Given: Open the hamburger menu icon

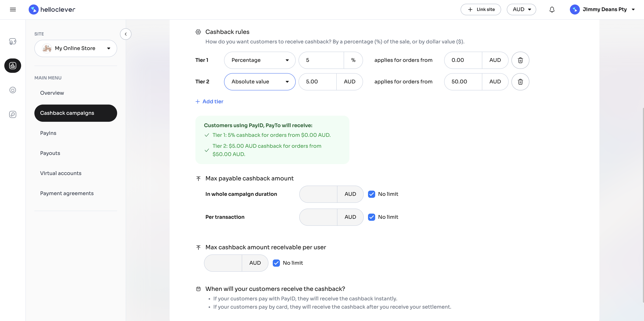Looking at the screenshot, I should pos(13,10).
